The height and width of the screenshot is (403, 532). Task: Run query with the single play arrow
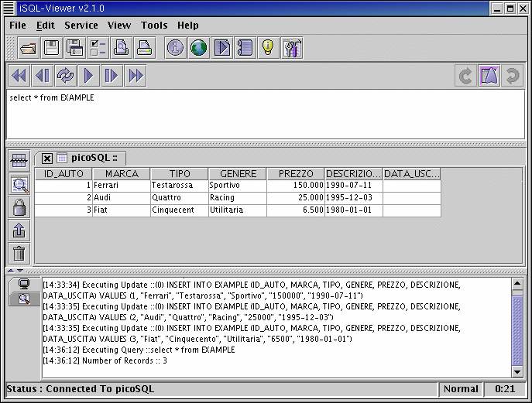[x=89, y=76]
